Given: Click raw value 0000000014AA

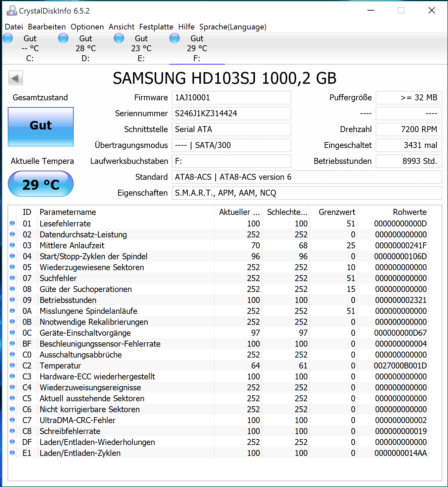Looking at the screenshot, I should tap(401, 453).
